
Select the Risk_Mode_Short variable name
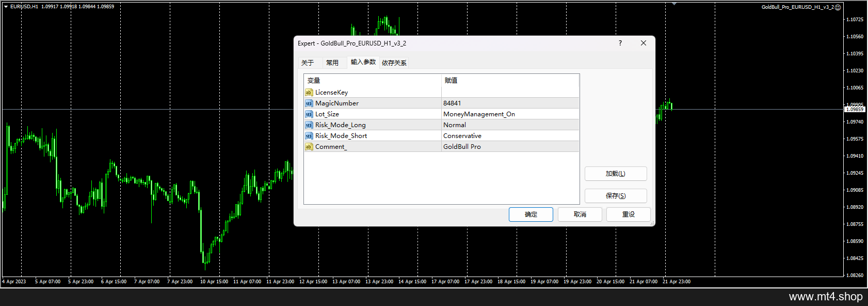341,136
